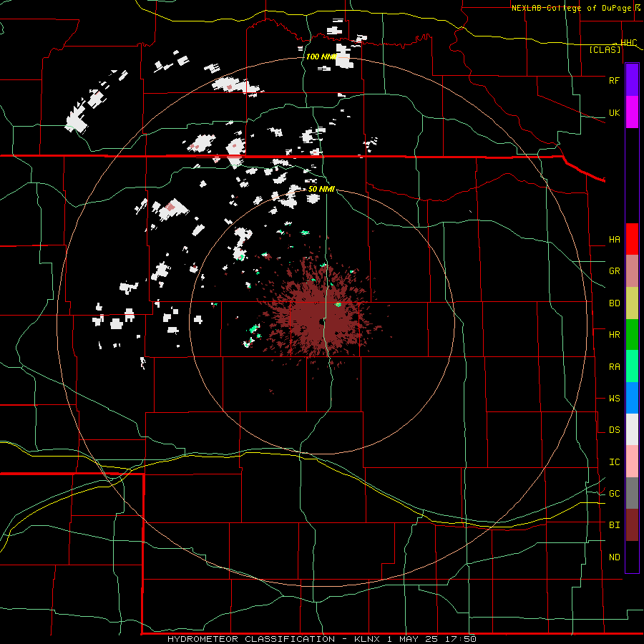The image size is (644, 644).
Task: Click the purple RF legend color swatch
Action: (632, 80)
